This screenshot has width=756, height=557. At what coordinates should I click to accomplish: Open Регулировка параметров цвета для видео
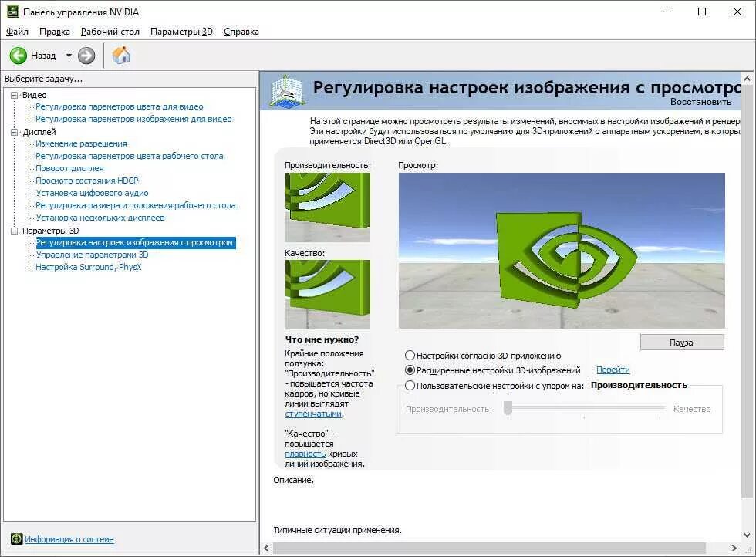pos(119,106)
